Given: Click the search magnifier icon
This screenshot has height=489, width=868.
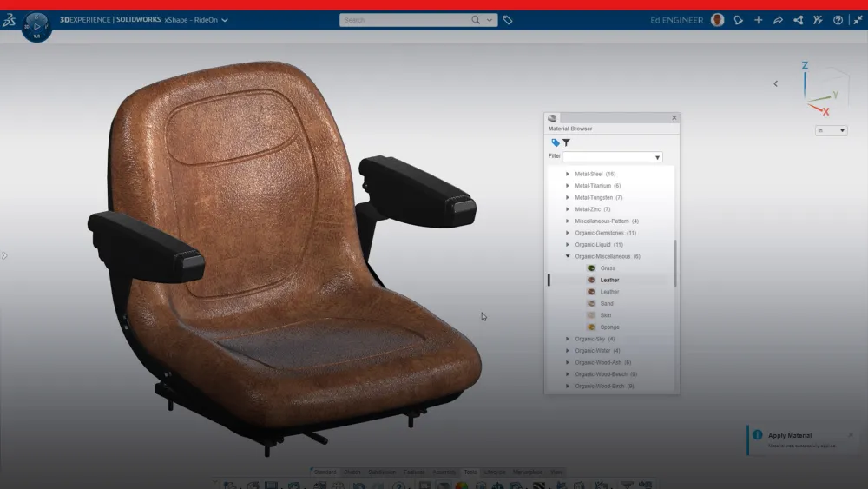Looking at the screenshot, I should pyautogui.click(x=476, y=20).
